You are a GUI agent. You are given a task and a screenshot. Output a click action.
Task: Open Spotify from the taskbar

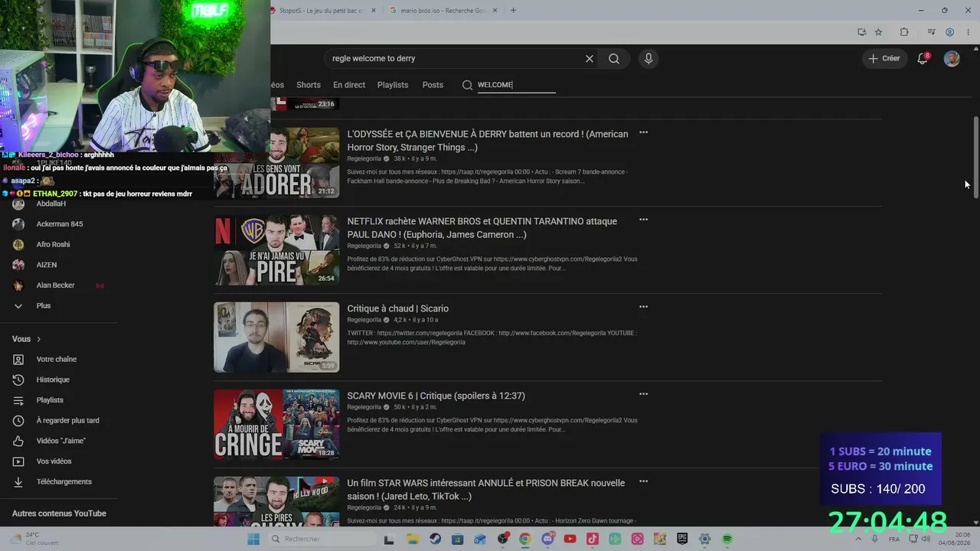tap(727, 539)
